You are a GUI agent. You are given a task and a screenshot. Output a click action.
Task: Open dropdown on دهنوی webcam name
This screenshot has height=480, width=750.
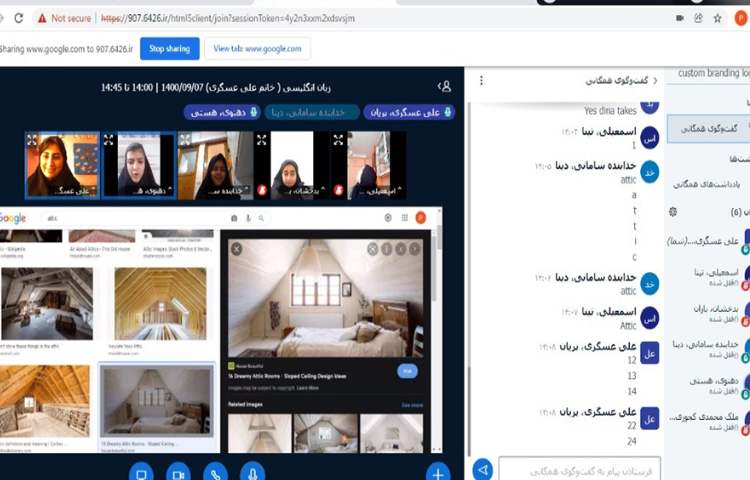pyautogui.click(x=153, y=191)
